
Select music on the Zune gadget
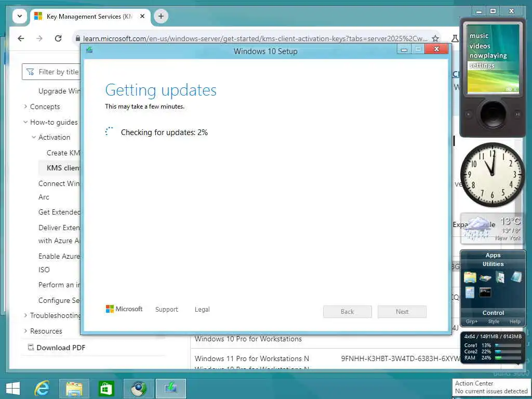tap(478, 36)
